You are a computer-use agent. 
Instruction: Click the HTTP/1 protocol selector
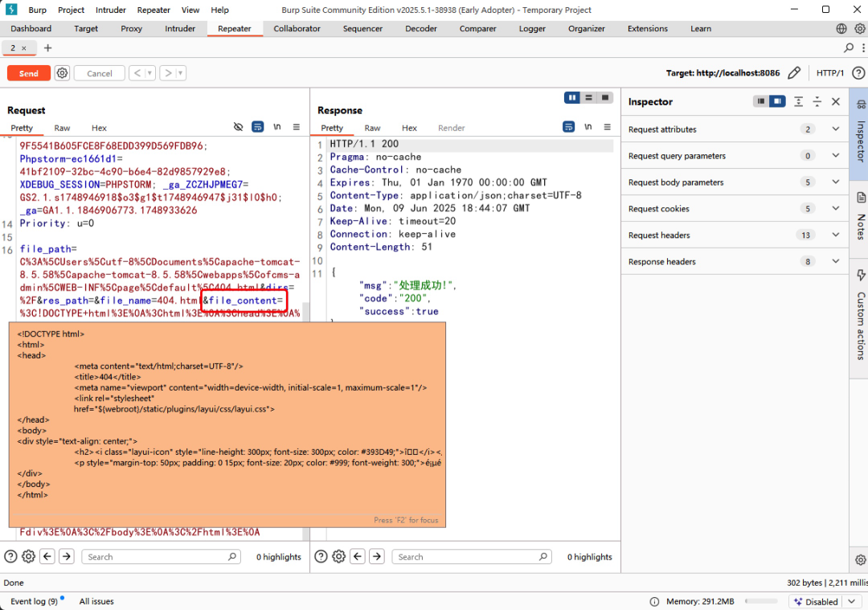tap(829, 73)
